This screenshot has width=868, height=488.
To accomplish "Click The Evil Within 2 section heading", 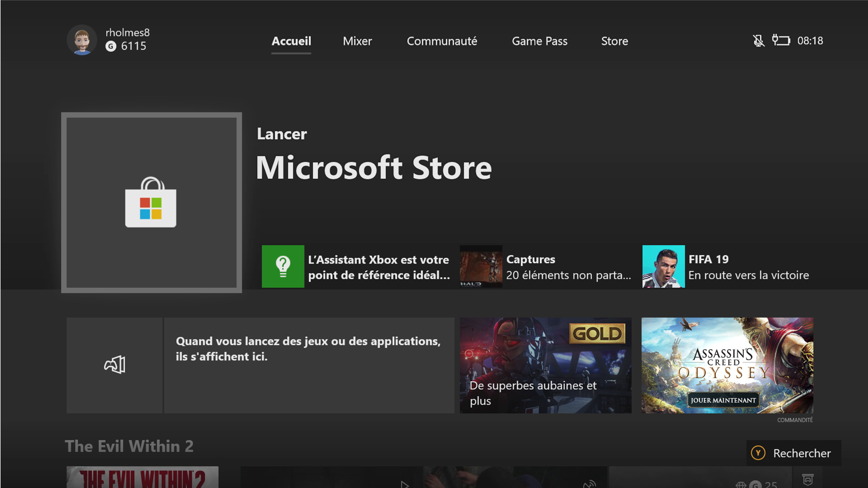I will click(x=129, y=446).
